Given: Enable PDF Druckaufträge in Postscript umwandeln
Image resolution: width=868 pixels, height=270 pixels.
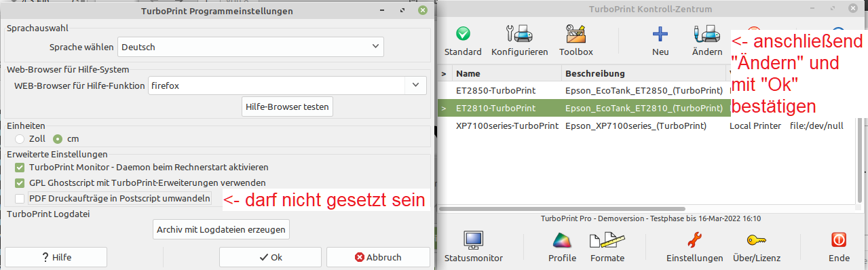Looking at the screenshot, I should 19,198.
